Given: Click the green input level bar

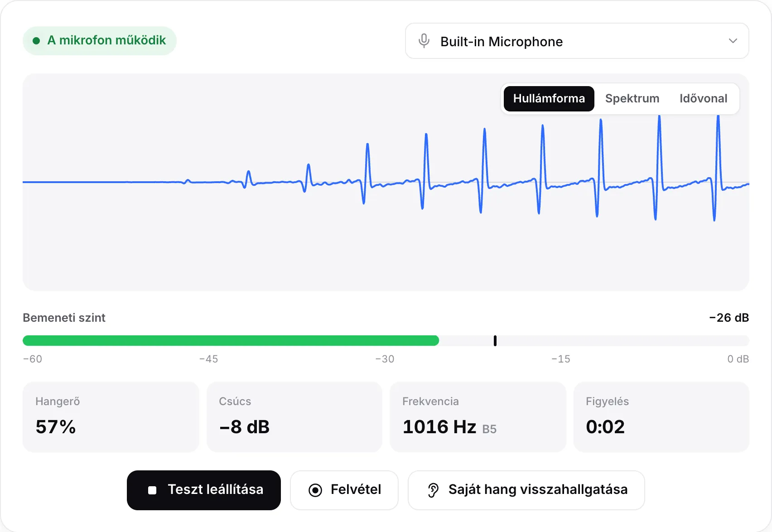Looking at the screenshot, I should pyautogui.click(x=231, y=340).
